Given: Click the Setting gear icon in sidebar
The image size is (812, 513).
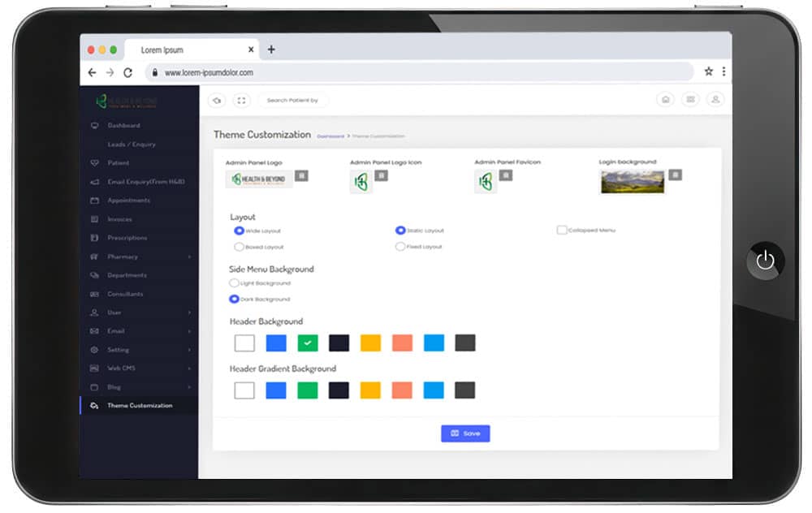Looking at the screenshot, I should [94, 349].
